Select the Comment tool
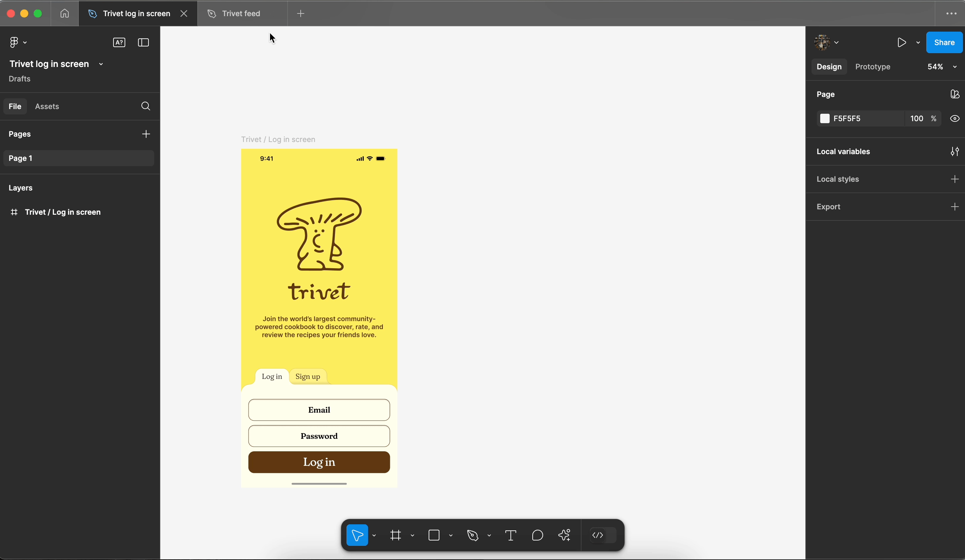The height and width of the screenshot is (560, 965). 537,535
